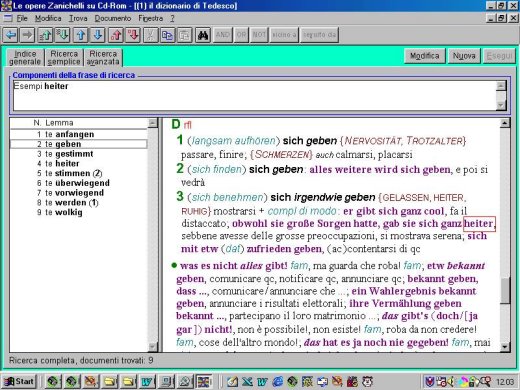This screenshot has width=520, height=390.
Task: Toggle the OR operator button
Action: [241, 35]
